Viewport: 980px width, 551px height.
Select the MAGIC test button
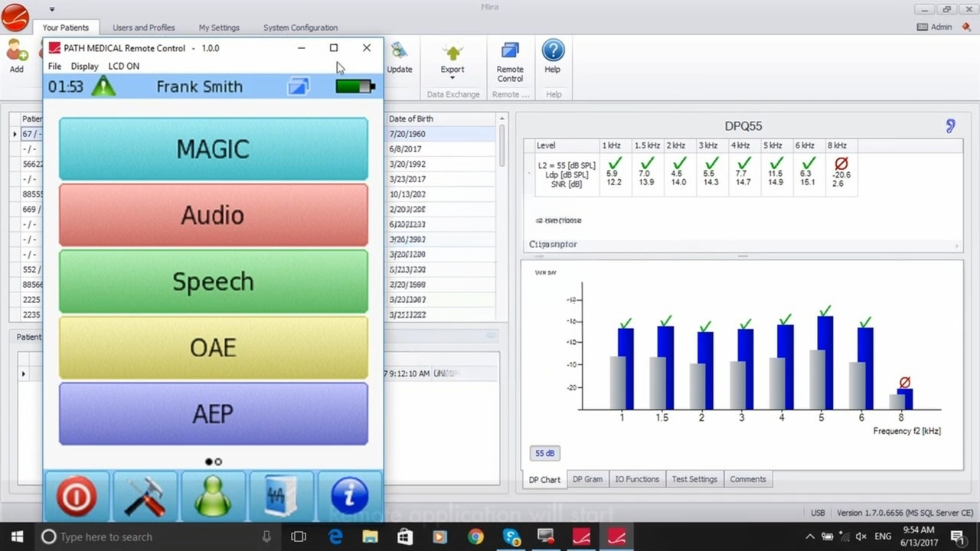213,148
